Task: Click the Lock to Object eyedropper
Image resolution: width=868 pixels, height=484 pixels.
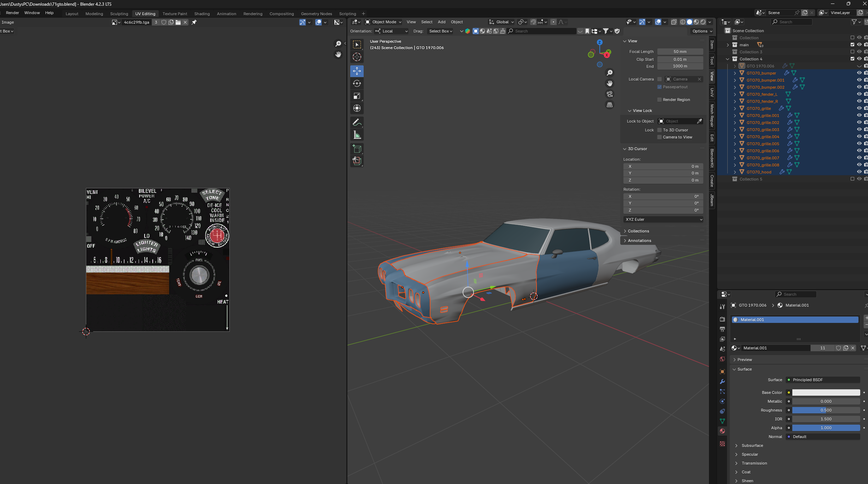Action: [699, 121]
